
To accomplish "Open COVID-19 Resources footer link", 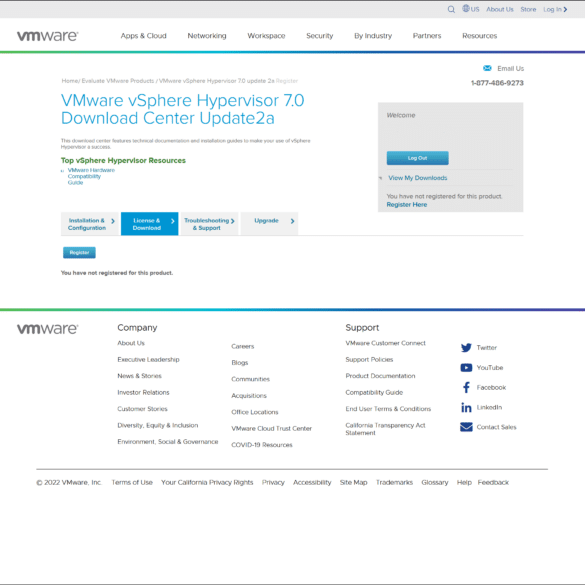I will pos(262,445).
